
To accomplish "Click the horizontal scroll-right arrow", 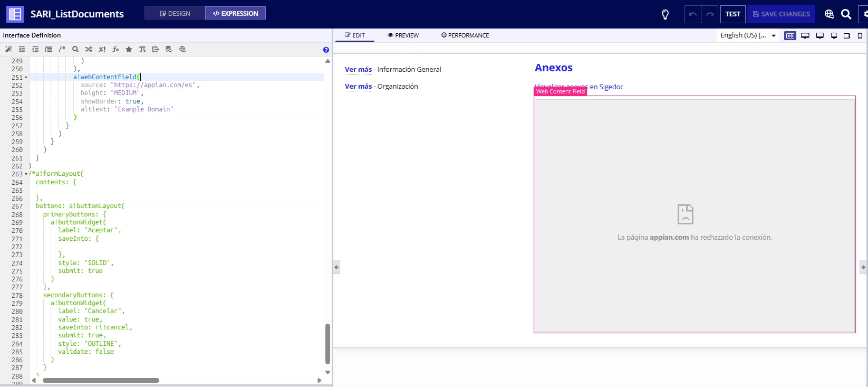I will pyautogui.click(x=319, y=380).
